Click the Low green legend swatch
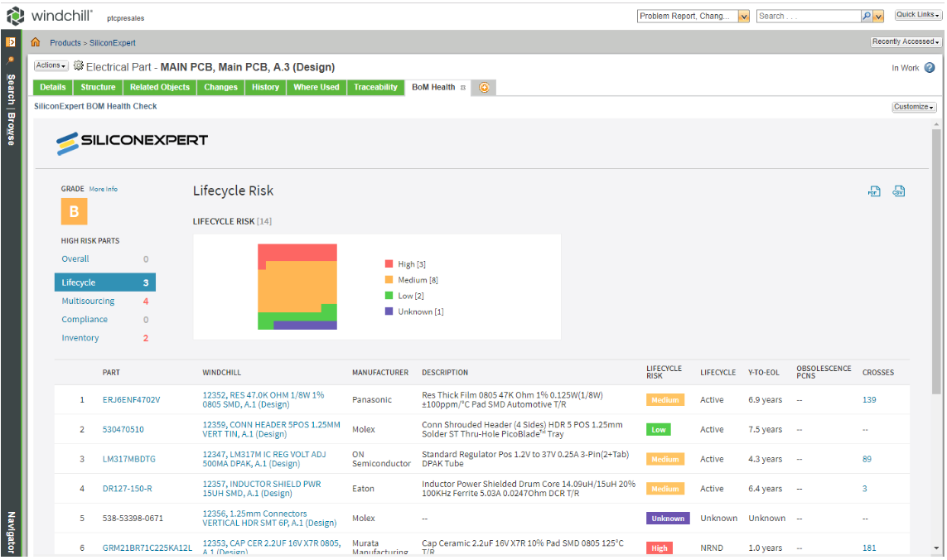Viewport: 947px width, 560px height. [389, 296]
